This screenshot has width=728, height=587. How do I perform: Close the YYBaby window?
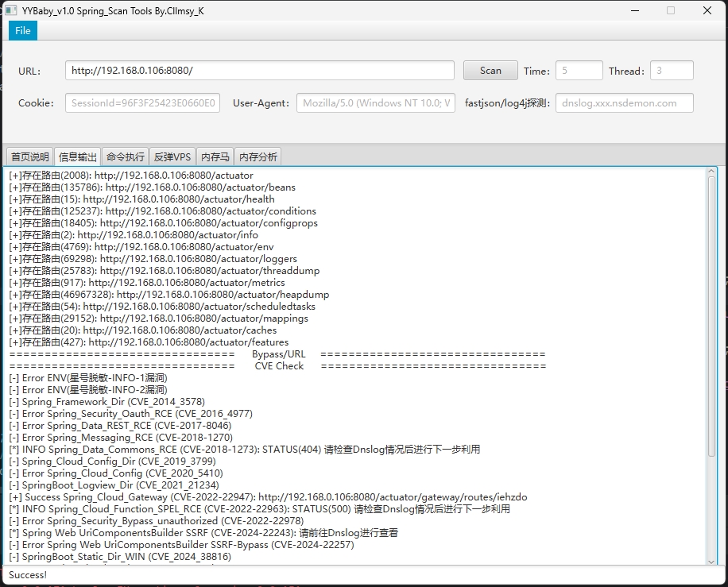[x=707, y=10]
